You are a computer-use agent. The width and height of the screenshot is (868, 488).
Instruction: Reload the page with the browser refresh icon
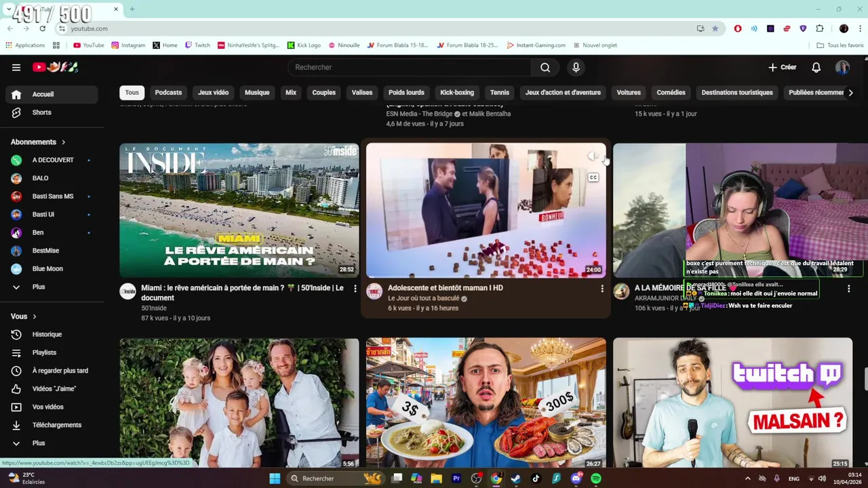pos(42,28)
